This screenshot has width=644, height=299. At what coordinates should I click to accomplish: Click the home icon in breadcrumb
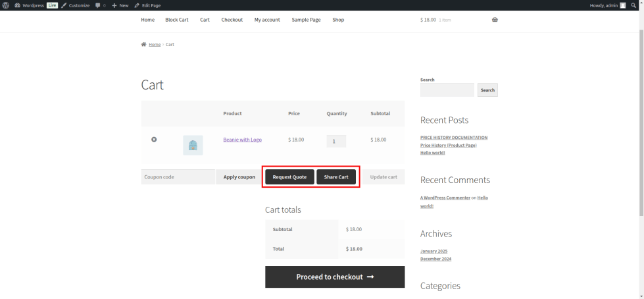[144, 45]
